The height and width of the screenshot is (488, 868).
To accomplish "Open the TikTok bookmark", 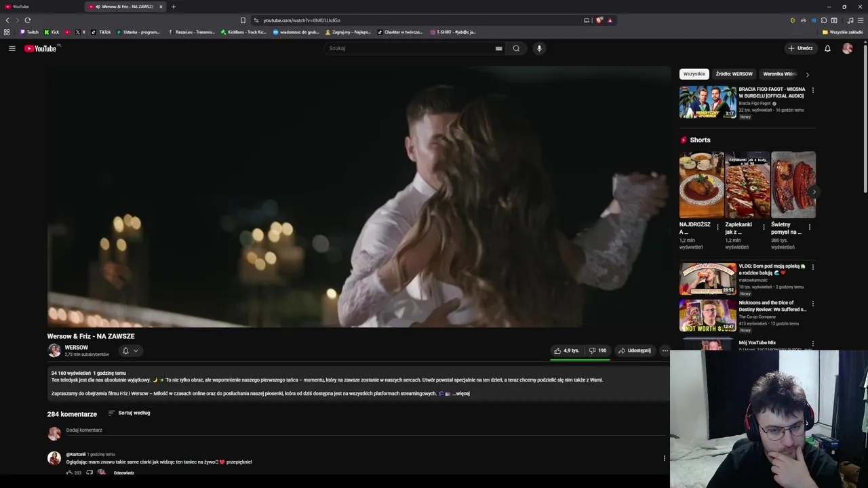I will pos(101,32).
